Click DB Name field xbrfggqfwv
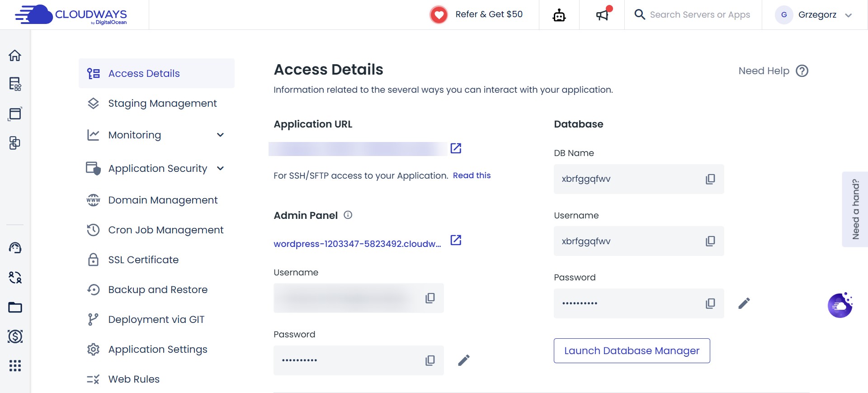 tap(639, 179)
